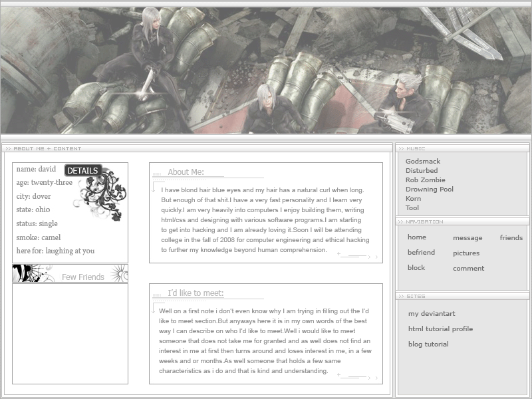Open html tutorial profile link
The height and width of the screenshot is (399, 532).
(x=440, y=329)
